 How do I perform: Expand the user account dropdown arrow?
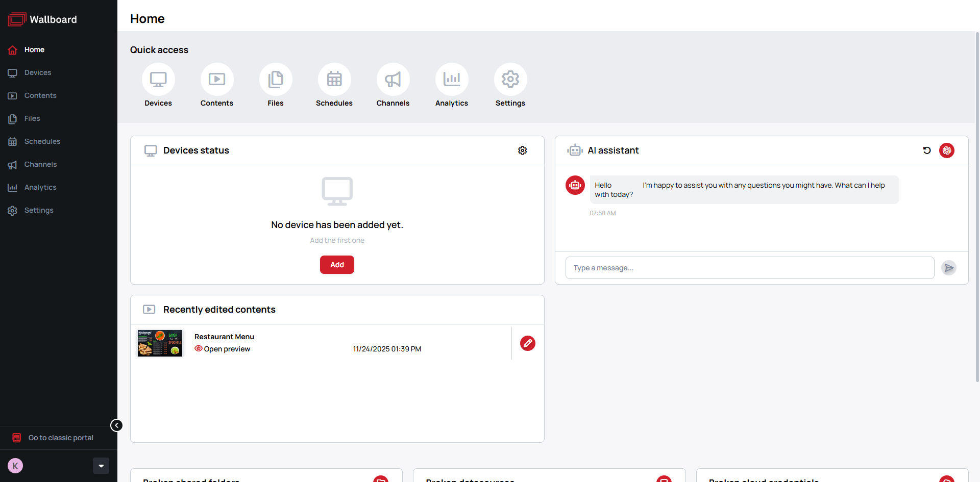point(101,466)
